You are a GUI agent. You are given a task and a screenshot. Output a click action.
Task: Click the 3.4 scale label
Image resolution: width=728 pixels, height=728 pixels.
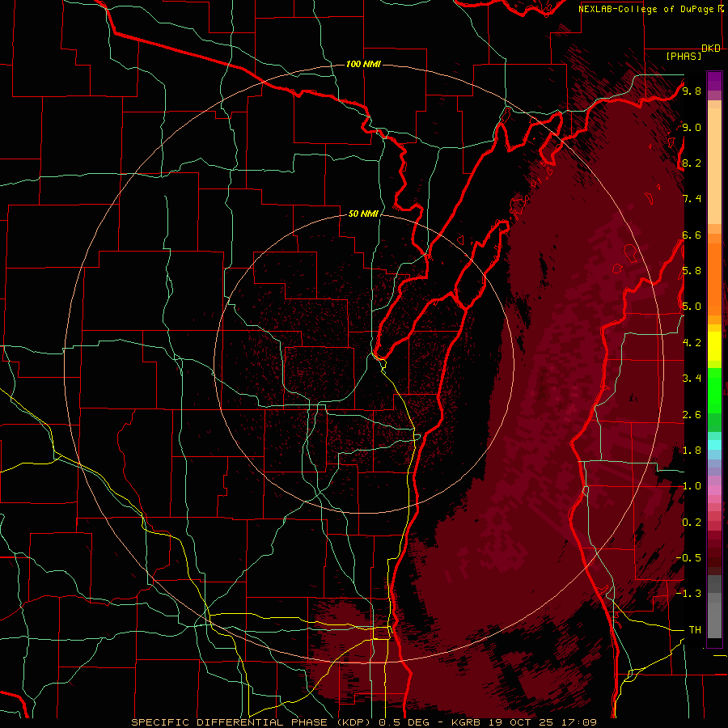click(692, 379)
